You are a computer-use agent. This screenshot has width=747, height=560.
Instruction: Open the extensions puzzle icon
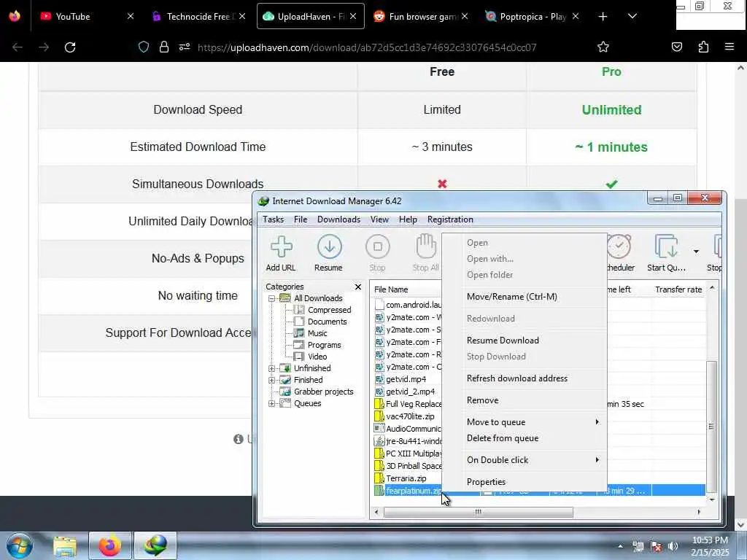[x=703, y=47]
